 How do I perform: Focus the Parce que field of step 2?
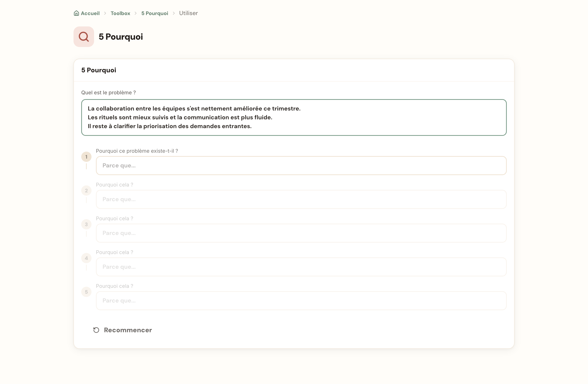[301, 199]
